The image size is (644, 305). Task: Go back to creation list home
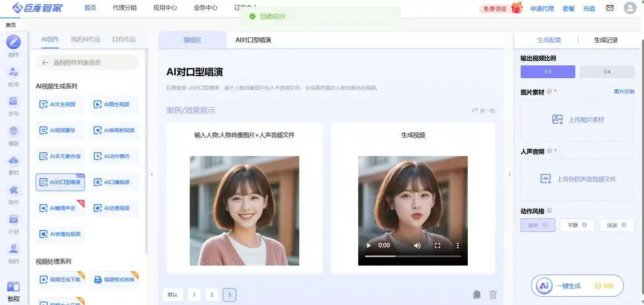pyautogui.click(x=87, y=62)
